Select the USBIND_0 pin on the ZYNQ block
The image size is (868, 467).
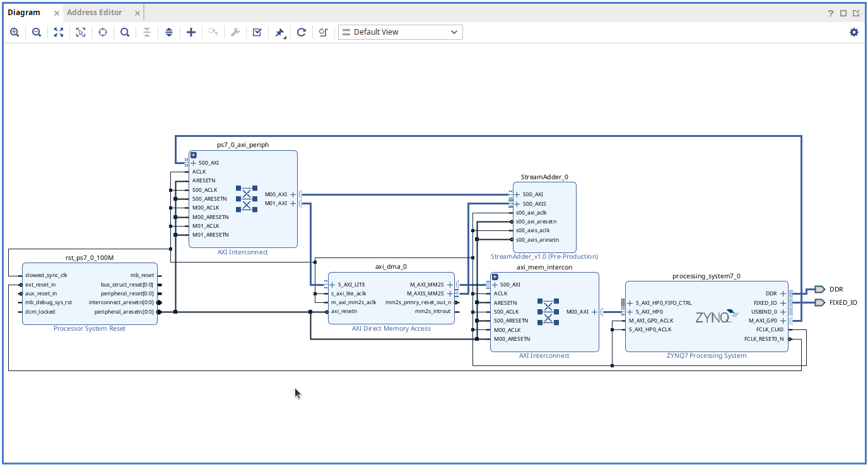tap(765, 312)
